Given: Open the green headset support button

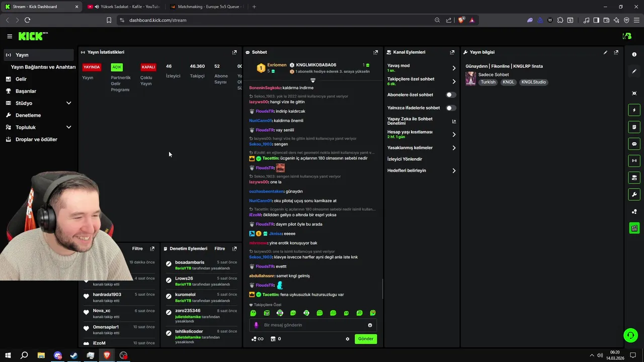Looking at the screenshot, I should click(630, 335).
